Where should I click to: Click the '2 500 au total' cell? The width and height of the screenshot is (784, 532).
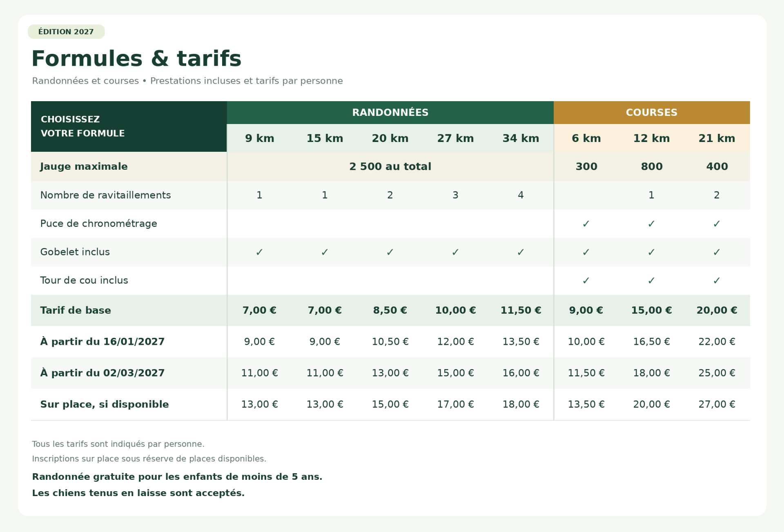pyautogui.click(x=390, y=166)
